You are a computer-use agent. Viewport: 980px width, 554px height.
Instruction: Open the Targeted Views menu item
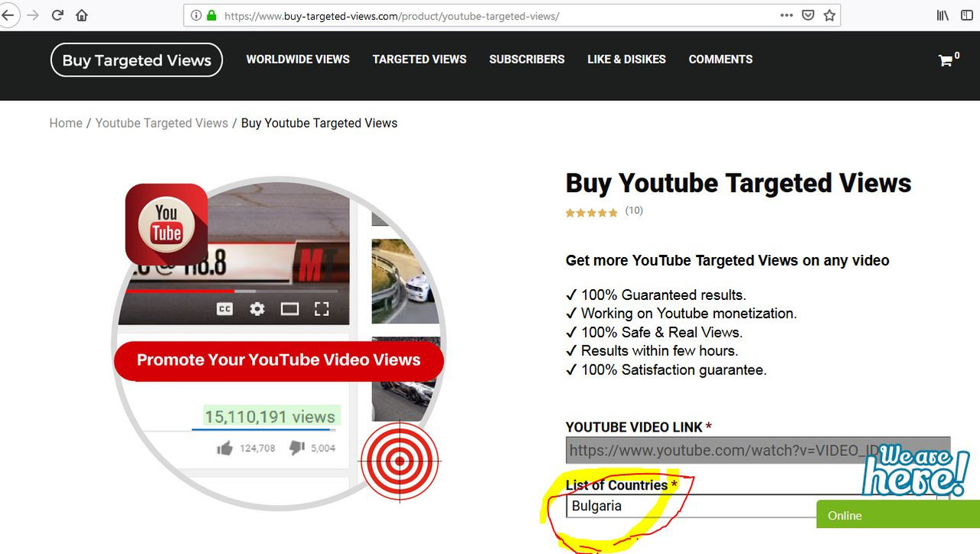pos(420,59)
